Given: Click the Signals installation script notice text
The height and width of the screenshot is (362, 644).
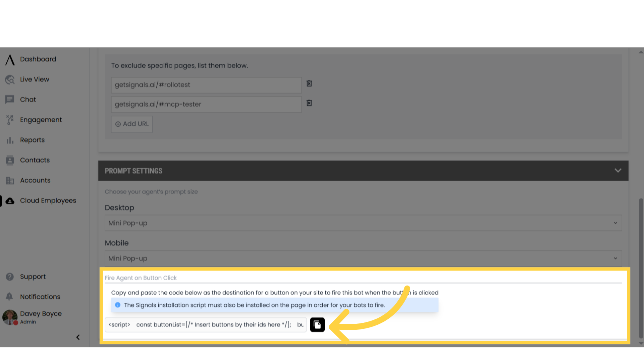Looking at the screenshot, I should 254,305.
